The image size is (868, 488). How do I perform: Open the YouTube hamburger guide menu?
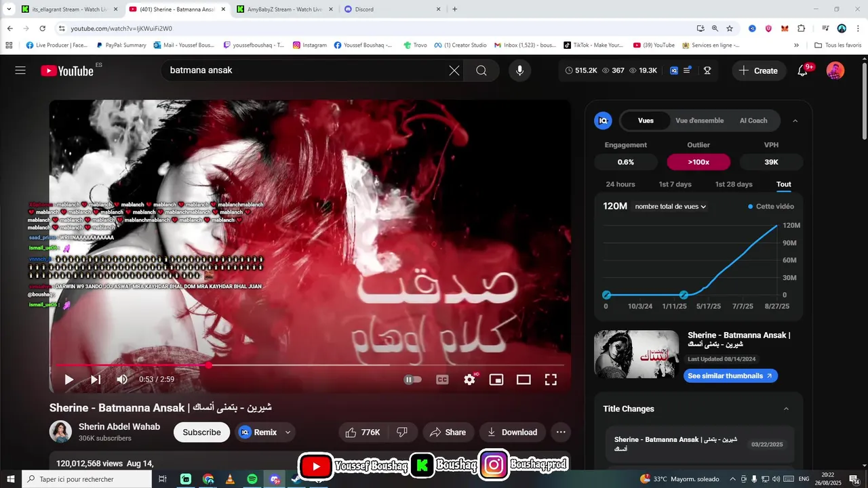pos(20,70)
